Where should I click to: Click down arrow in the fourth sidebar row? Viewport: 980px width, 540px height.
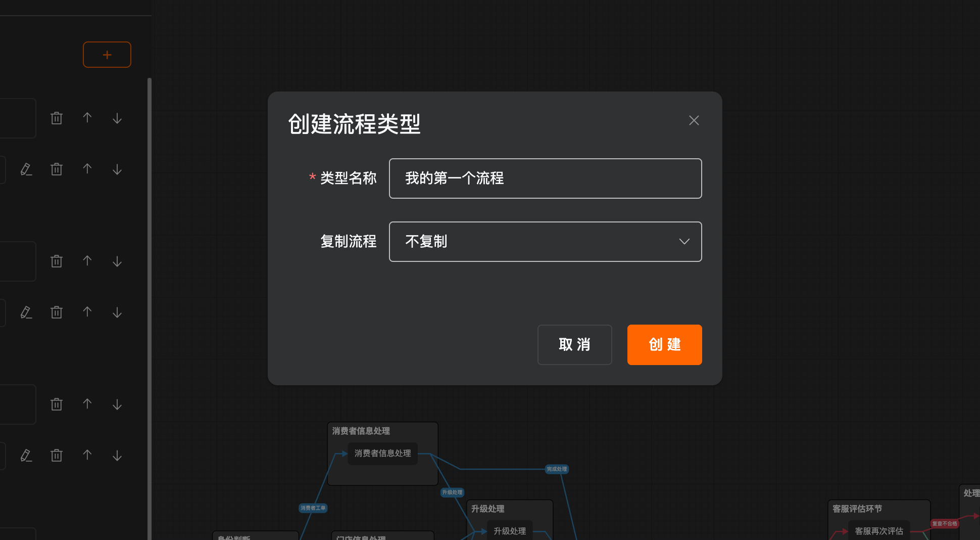(117, 312)
